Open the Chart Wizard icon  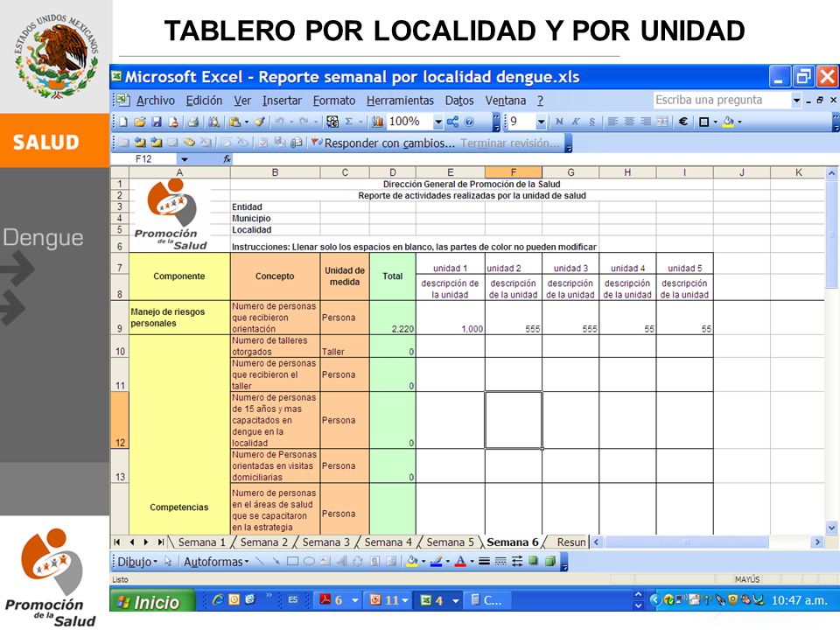378,122
